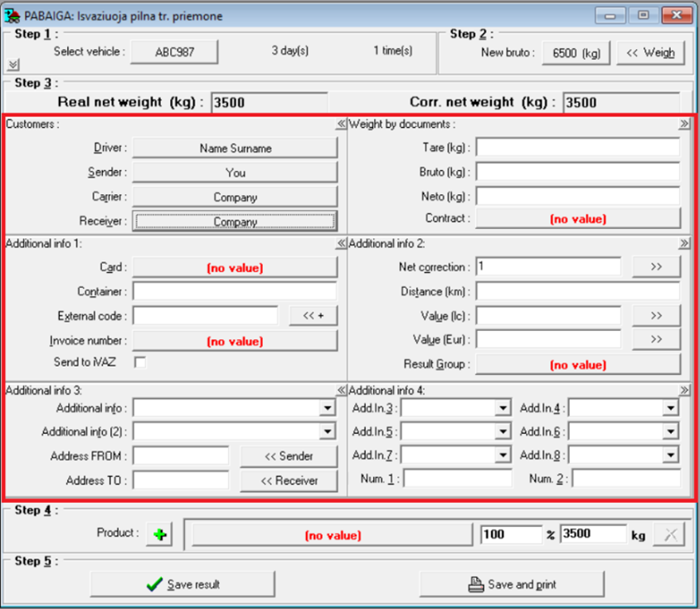Click the << Weigh button

pyautogui.click(x=650, y=53)
